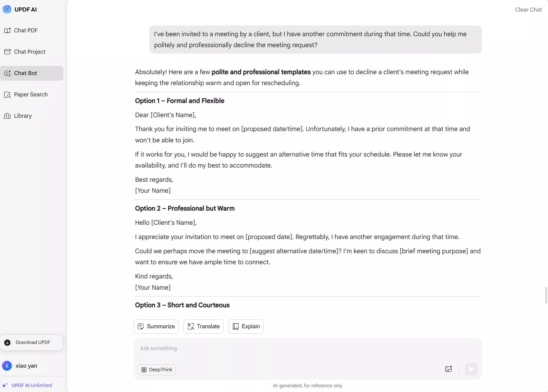Open the UPDF AI Unlimited link
Image resolution: width=548 pixels, height=392 pixels.
[31, 385]
